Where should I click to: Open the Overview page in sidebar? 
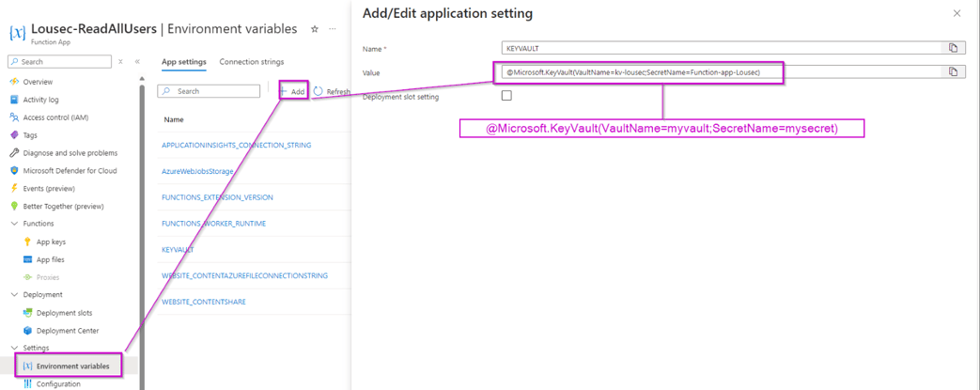click(38, 82)
